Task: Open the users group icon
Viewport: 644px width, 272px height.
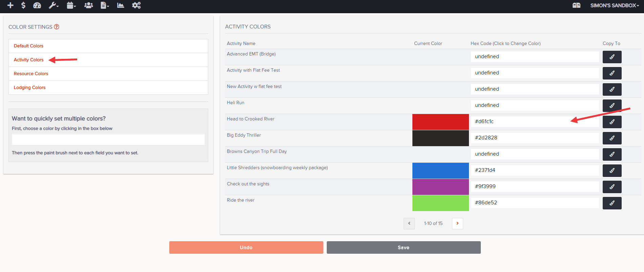Action: coord(88,5)
